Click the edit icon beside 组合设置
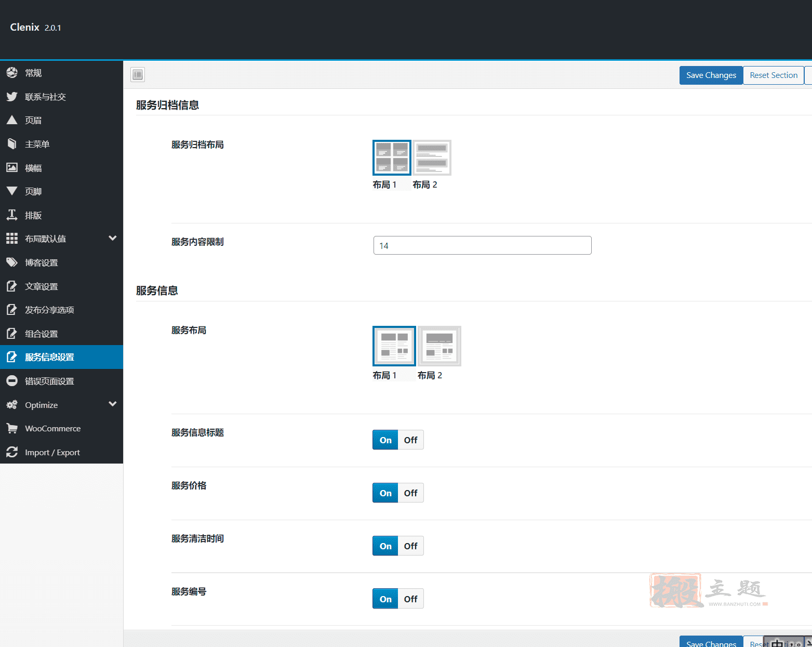This screenshot has height=647, width=812. point(12,334)
